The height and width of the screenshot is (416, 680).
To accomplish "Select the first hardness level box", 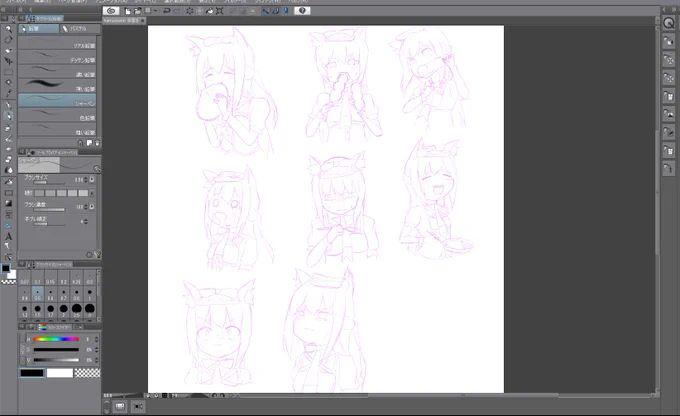I will tap(39, 193).
